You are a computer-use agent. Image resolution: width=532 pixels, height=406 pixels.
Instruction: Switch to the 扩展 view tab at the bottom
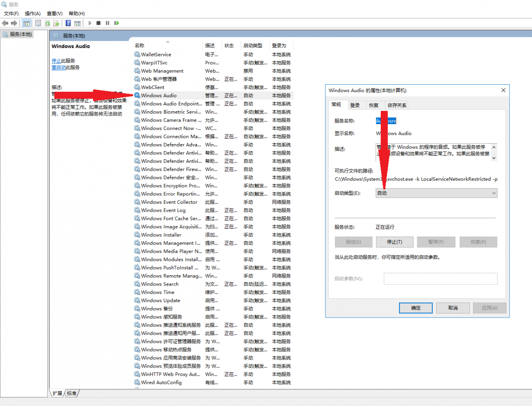coord(57,393)
